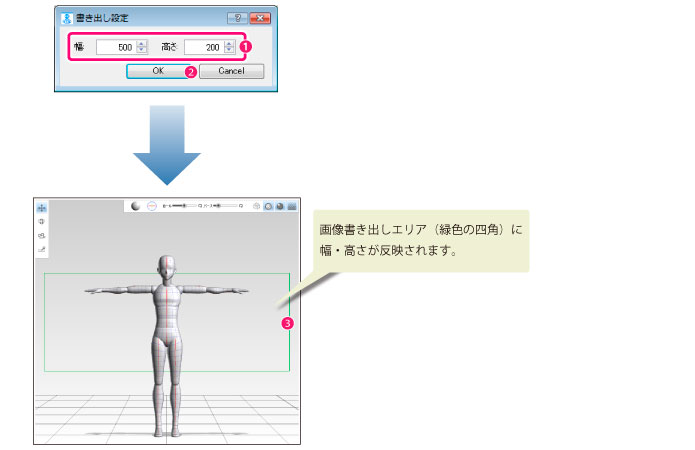Select the rotate tool below the move tool

click(42, 222)
